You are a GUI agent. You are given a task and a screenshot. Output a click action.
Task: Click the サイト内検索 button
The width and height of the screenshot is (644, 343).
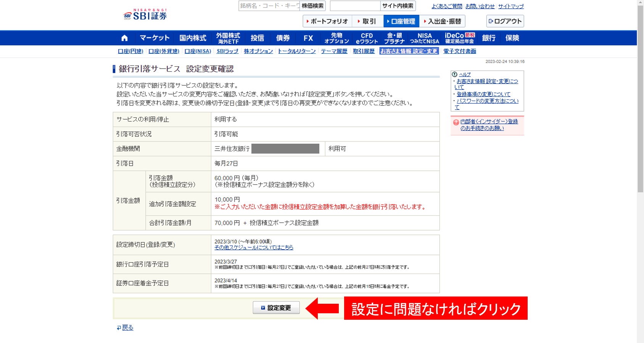click(398, 6)
